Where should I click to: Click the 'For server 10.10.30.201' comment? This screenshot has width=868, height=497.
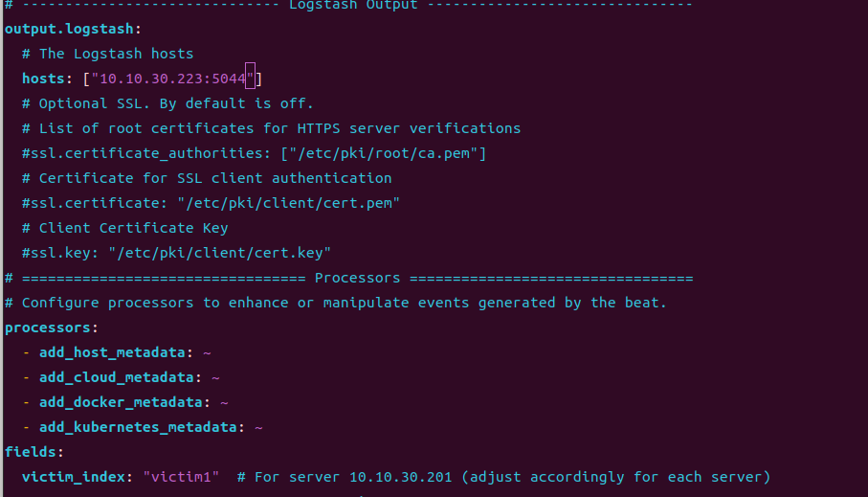coord(503,477)
